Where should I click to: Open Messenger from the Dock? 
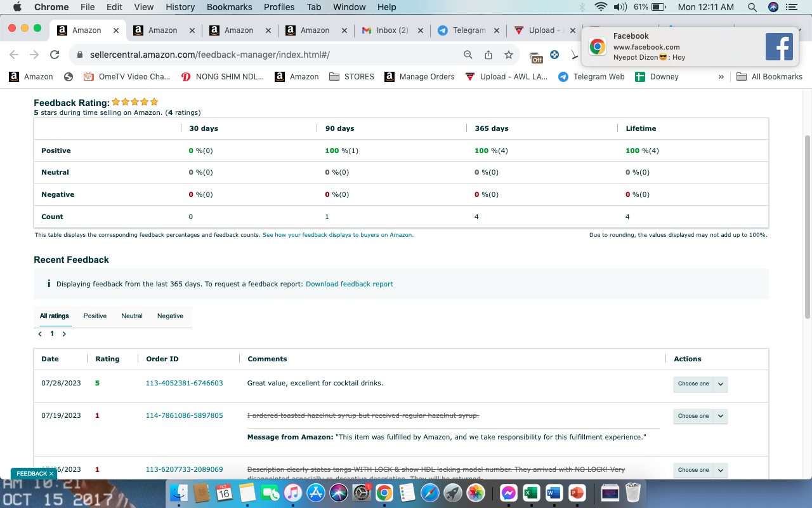[x=509, y=493]
